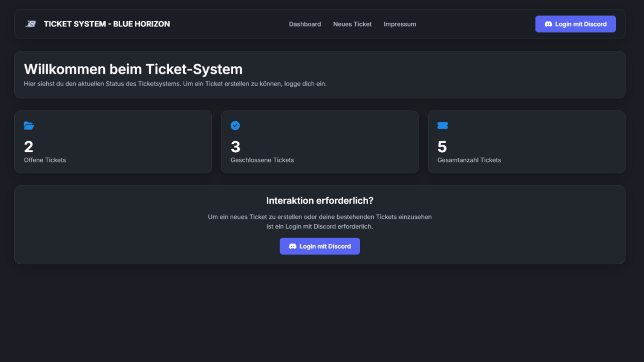Image resolution: width=644 pixels, height=362 pixels.
Task: Select the Geschlossene Tickets label
Action: click(x=262, y=160)
